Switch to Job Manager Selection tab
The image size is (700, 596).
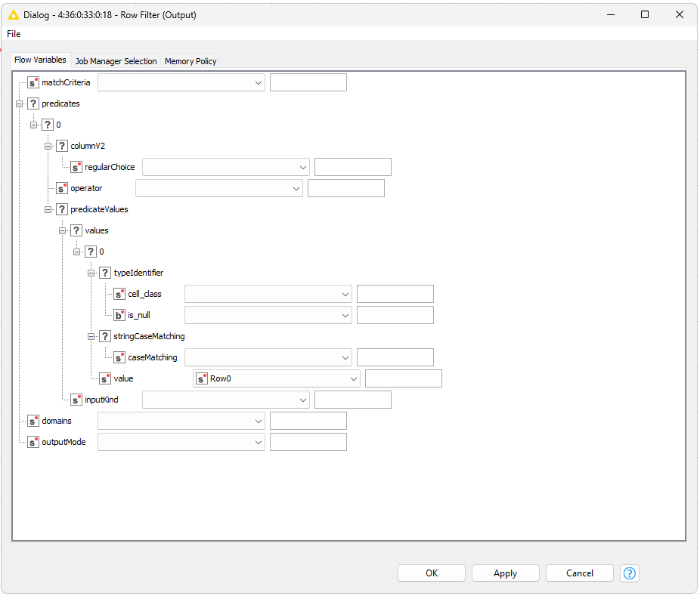tap(116, 61)
